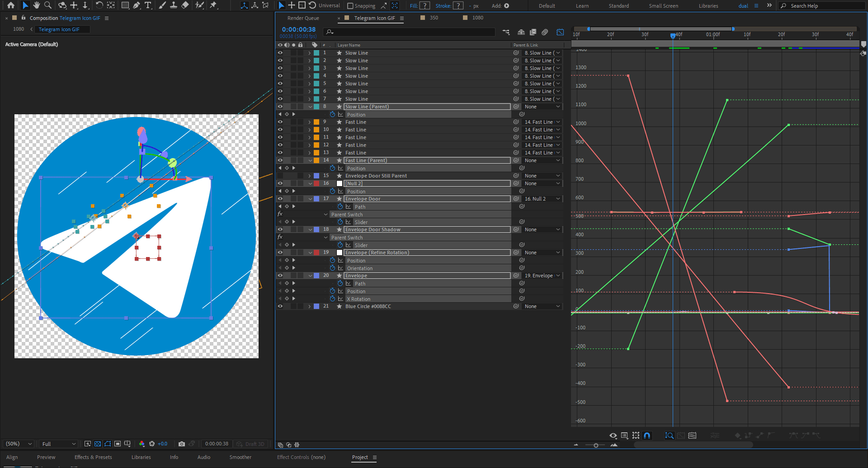
Task: Choose the Puppet Pin tool
Action: pyautogui.click(x=213, y=5)
